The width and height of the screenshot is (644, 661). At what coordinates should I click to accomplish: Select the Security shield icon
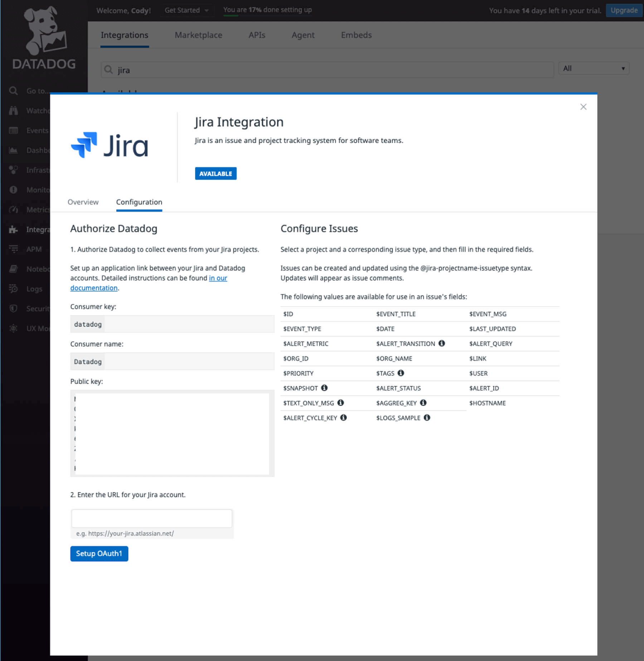tap(14, 308)
